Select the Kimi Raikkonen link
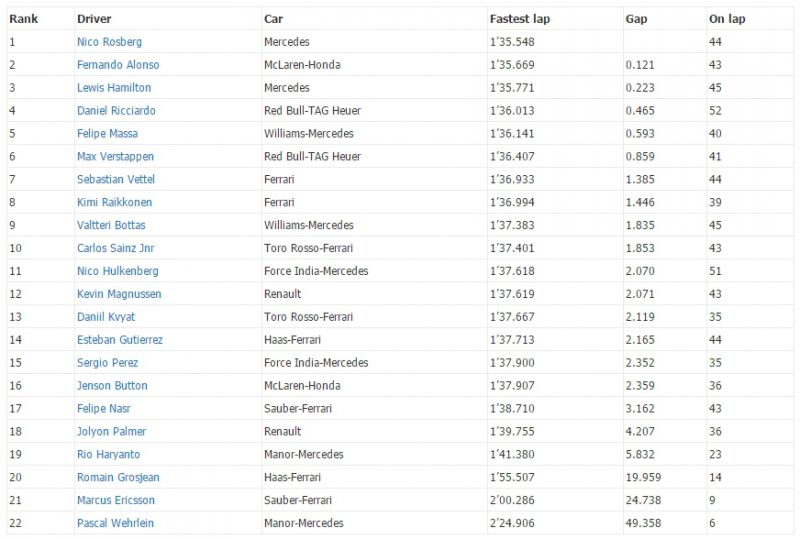 [114, 202]
